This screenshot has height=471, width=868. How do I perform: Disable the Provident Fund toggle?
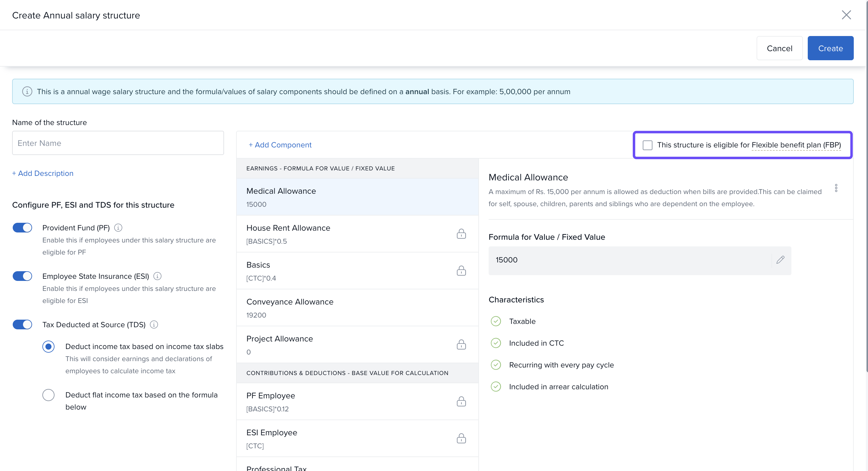[22, 228]
